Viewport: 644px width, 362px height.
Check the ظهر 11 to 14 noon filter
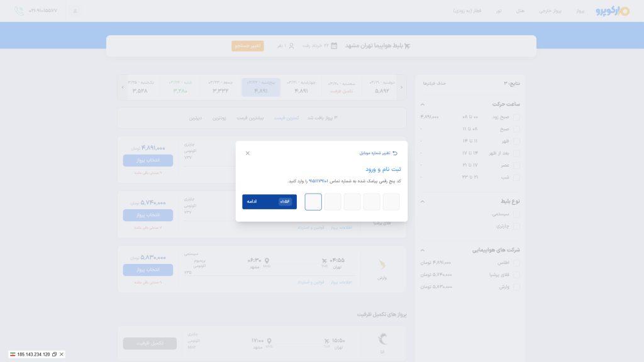point(516,141)
